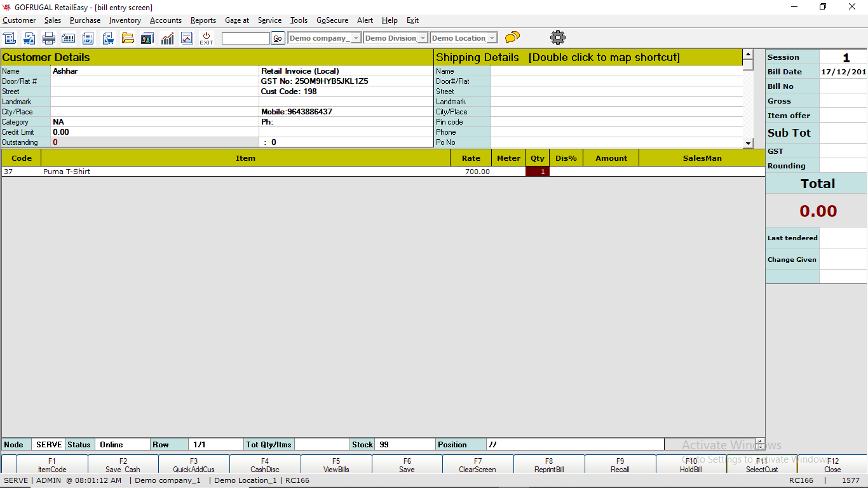Click the cart document icon beside the folder
Screen dimensions: 868x488
[108, 38]
